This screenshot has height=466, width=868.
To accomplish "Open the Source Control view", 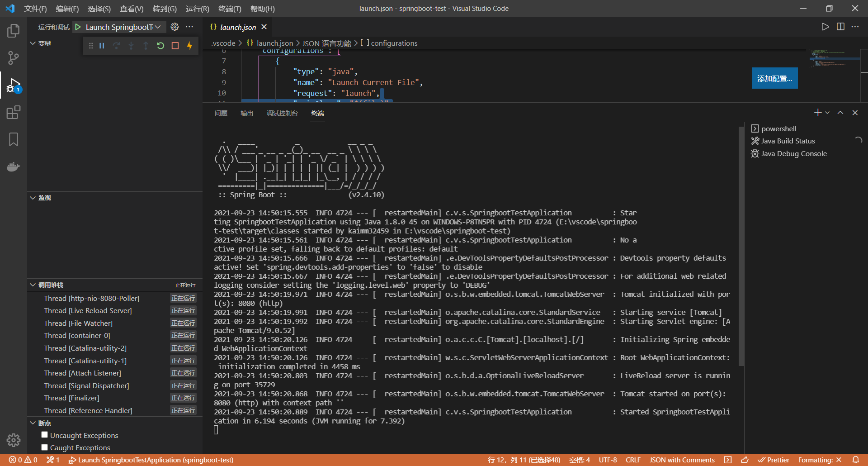I will [13, 58].
